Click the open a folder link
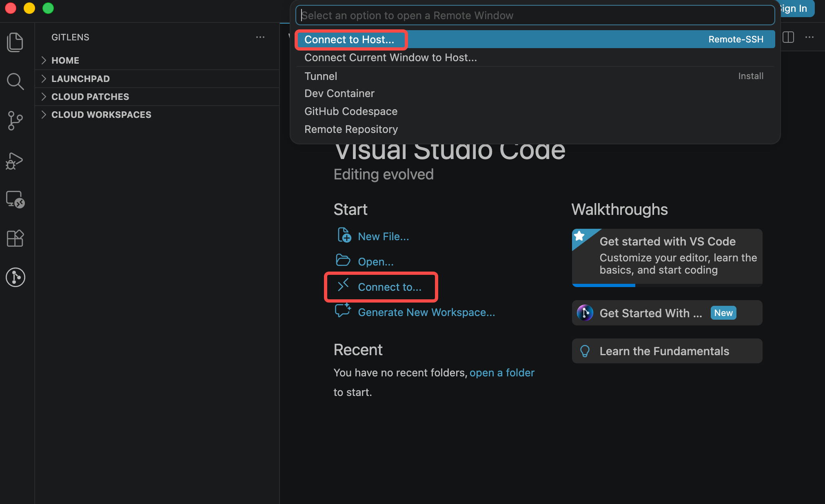This screenshot has height=504, width=825. [502, 373]
